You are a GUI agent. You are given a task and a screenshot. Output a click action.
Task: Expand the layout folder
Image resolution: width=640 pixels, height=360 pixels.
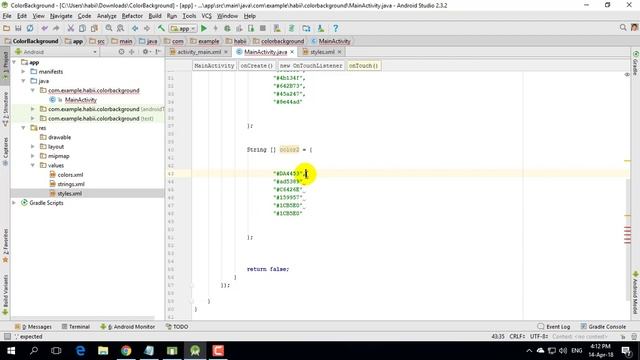pyautogui.click(x=33, y=147)
